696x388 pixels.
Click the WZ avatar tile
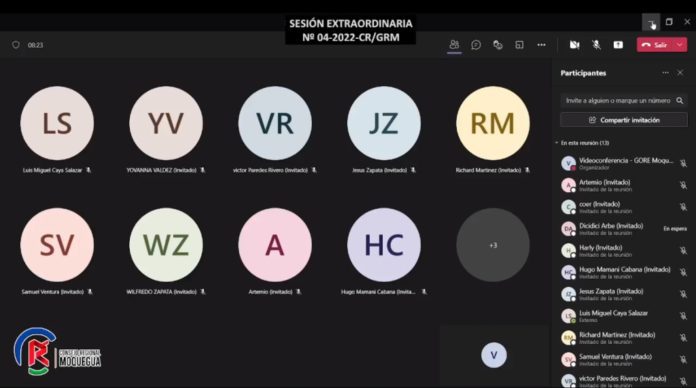(166, 245)
